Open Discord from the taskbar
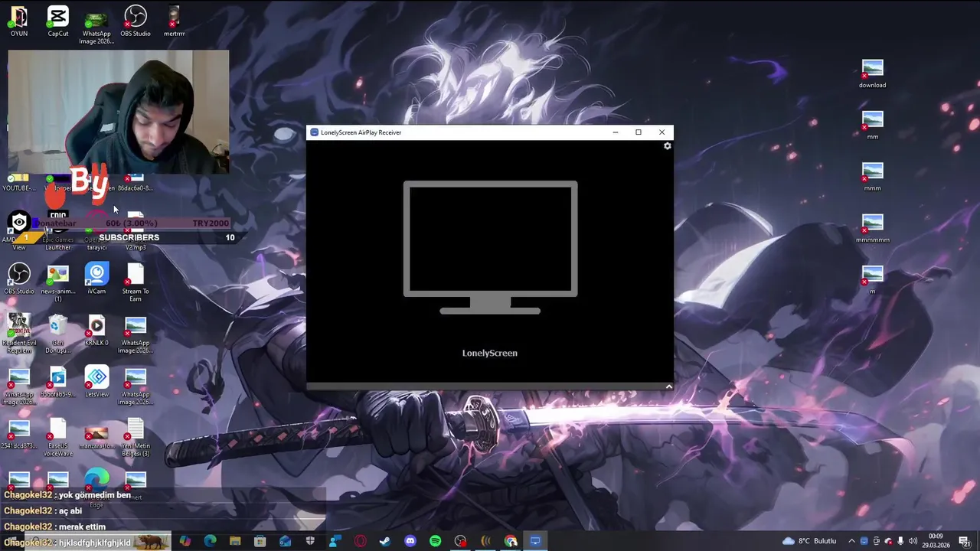This screenshot has height=551, width=980. click(410, 541)
